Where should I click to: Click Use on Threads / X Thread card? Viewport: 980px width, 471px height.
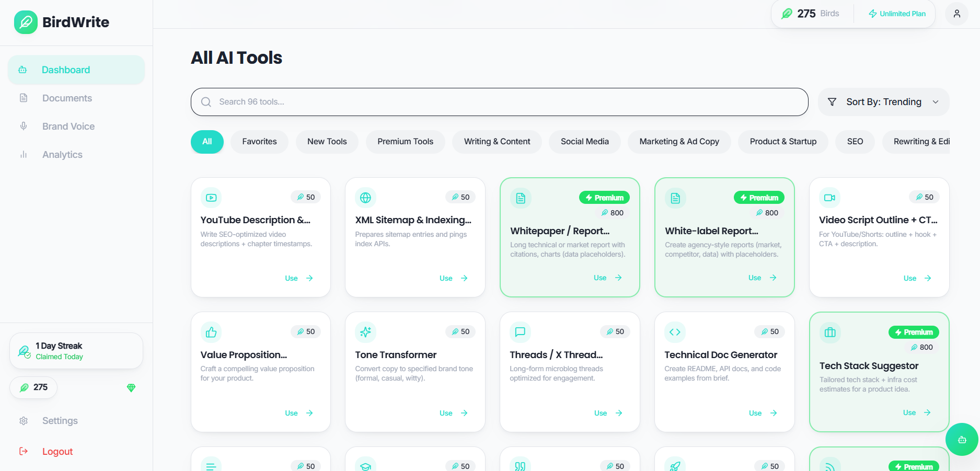(x=608, y=413)
